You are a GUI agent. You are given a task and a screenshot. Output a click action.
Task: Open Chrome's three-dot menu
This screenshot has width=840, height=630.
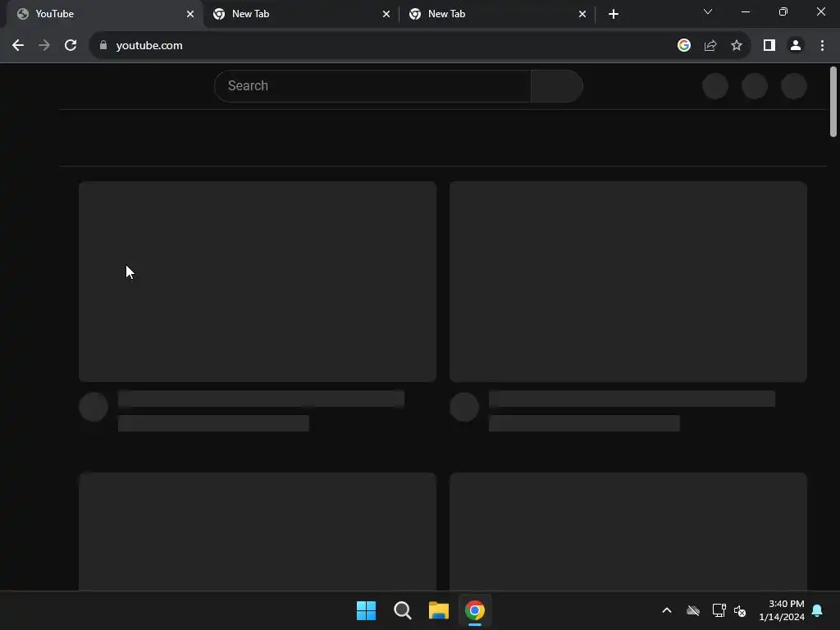pyautogui.click(x=822, y=46)
